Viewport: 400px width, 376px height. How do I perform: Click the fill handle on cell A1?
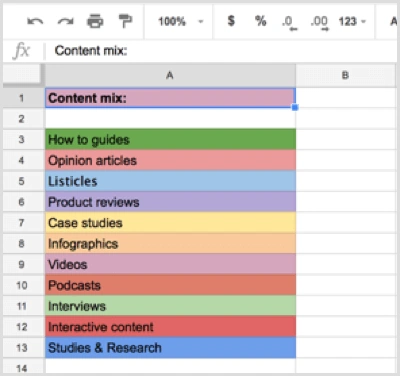295,107
